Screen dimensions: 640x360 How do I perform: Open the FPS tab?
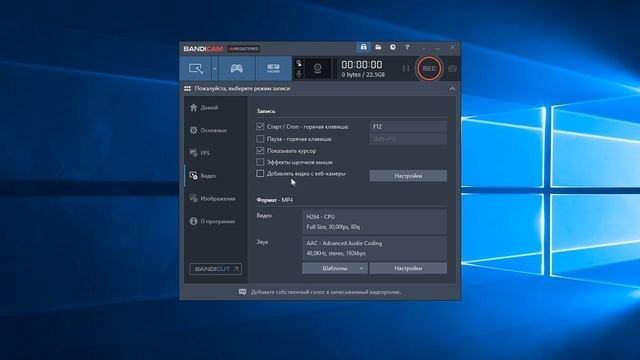216,153
